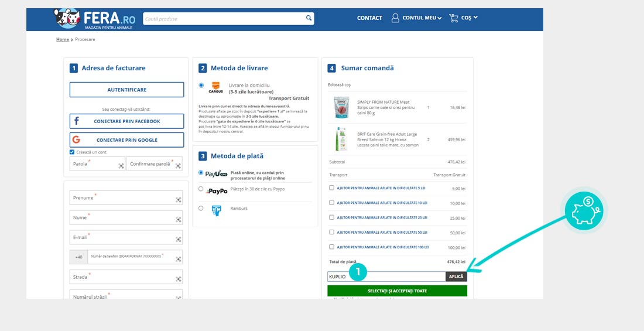Click the Facebook icon in login button

[x=76, y=121]
